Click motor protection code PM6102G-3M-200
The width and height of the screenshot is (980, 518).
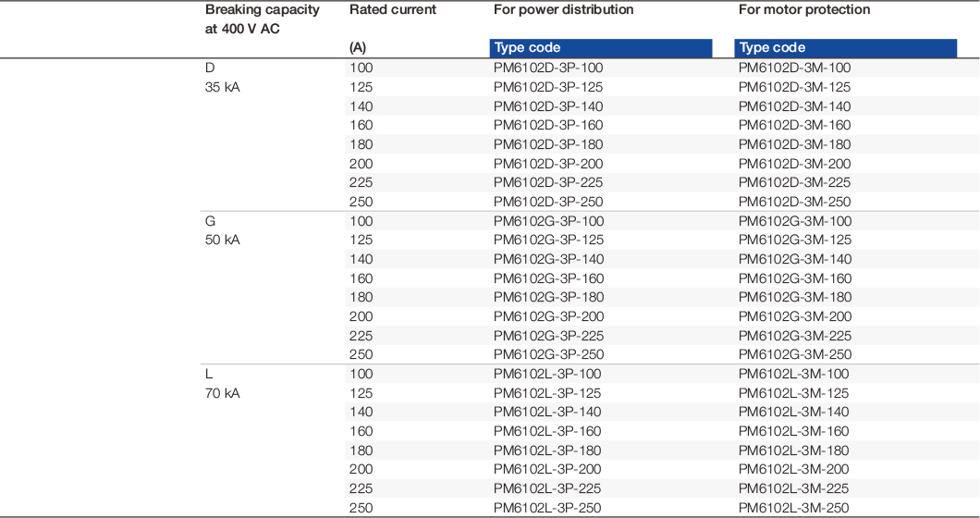pos(794,316)
